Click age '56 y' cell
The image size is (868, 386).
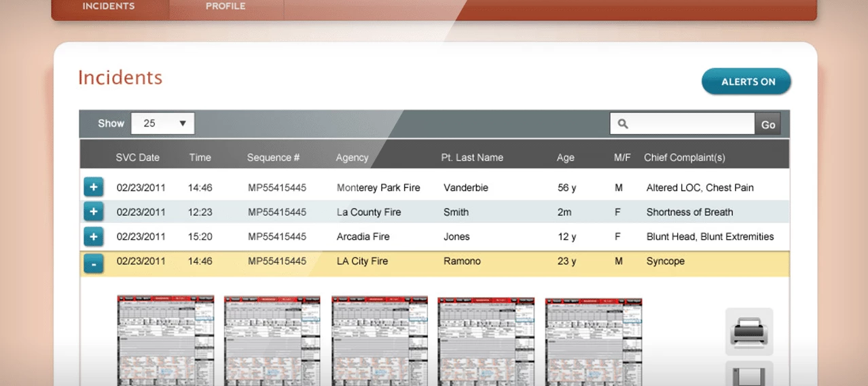click(x=567, y=188)
